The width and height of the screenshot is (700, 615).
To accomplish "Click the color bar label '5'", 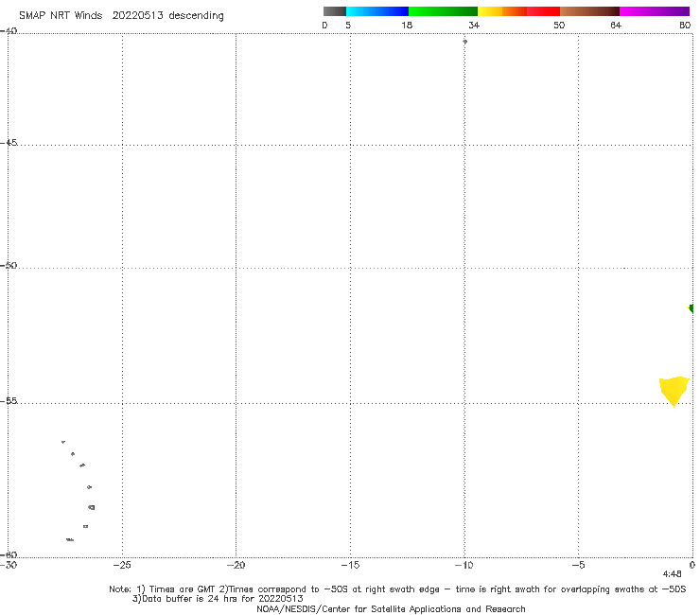I will pyautogui.click(x=348, y=25).
